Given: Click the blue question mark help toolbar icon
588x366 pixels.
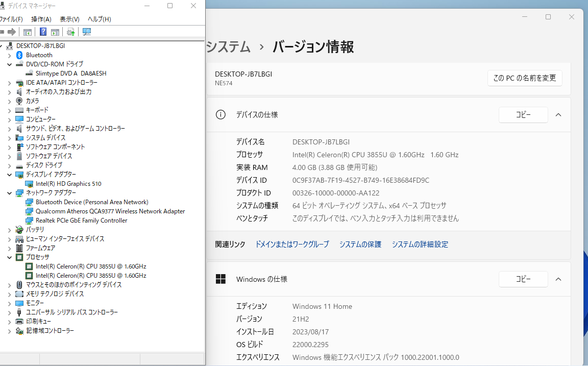Looking at the screenshot, I should [43, 32].
